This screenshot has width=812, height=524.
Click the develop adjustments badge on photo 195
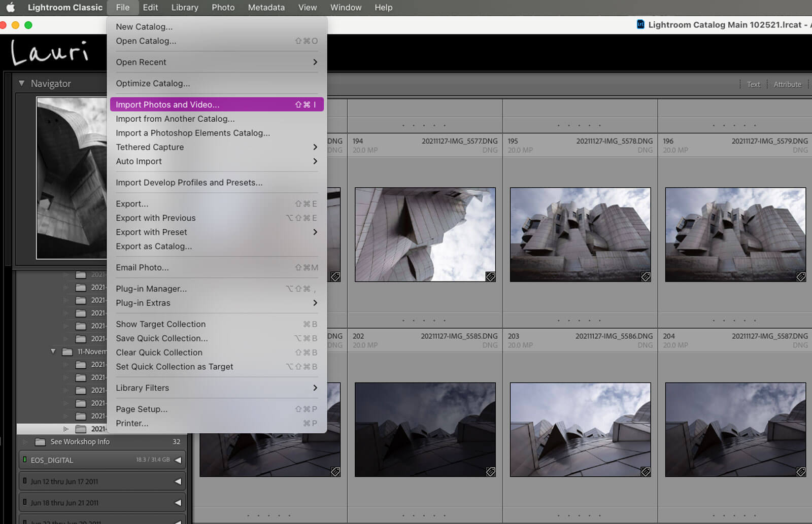[x=646, y=276]
